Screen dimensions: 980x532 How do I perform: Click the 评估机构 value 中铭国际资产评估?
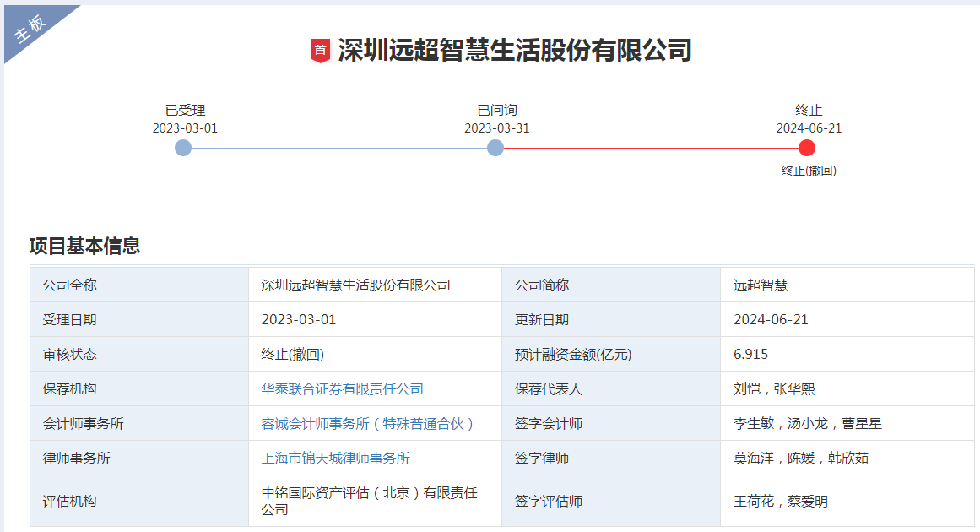coord(370,501)
